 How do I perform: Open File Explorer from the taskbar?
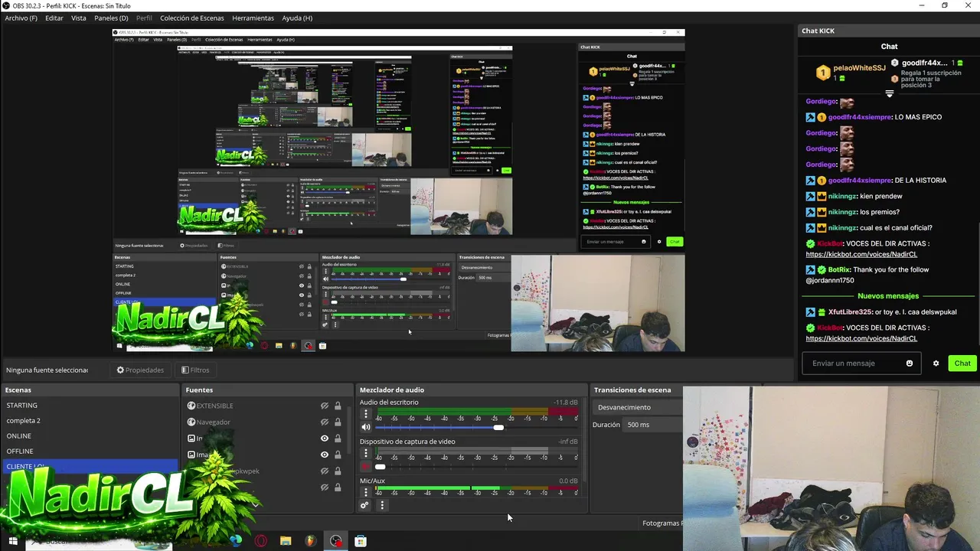pyautogui.click(x=286, y=541)
